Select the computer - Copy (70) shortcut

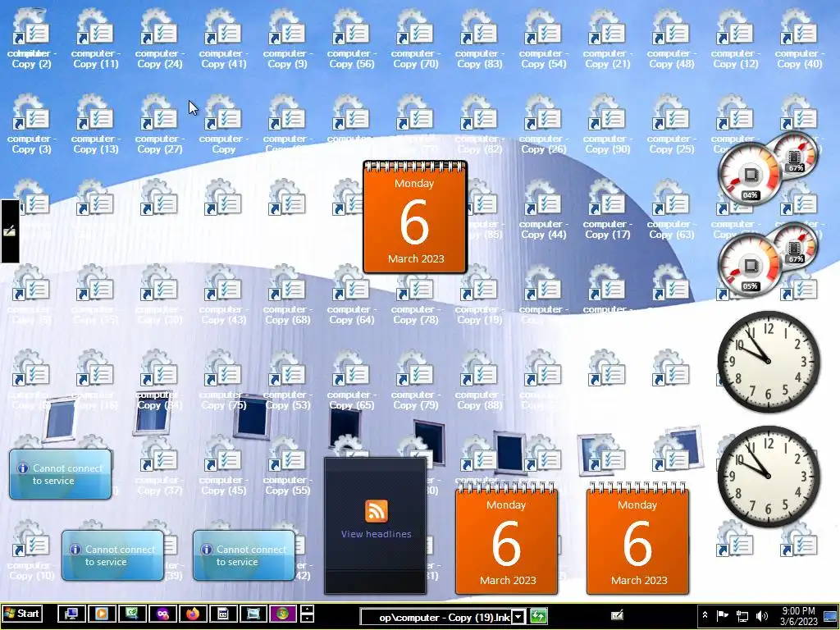416,39
